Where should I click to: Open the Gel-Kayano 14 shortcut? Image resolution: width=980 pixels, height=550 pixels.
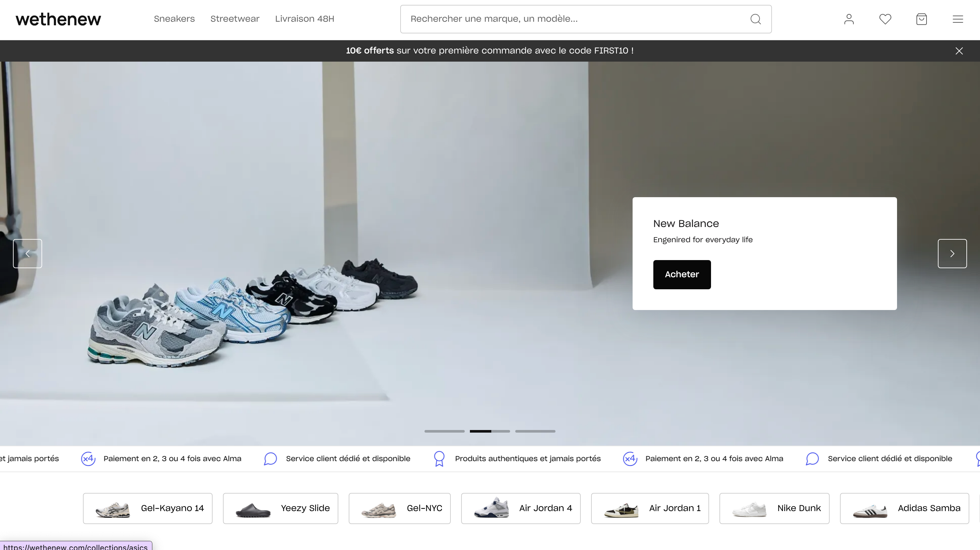point(147,508)
